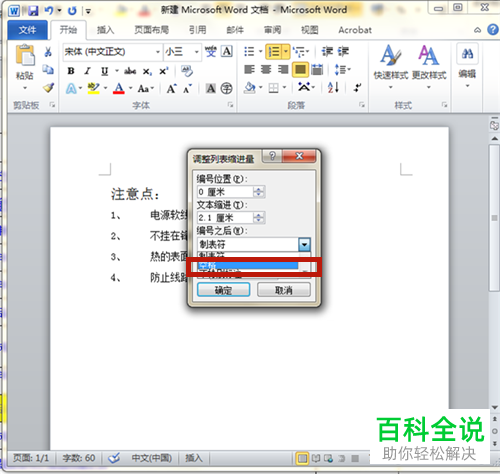
Task: Open the Quick Styles gallery
Action: 391,67
